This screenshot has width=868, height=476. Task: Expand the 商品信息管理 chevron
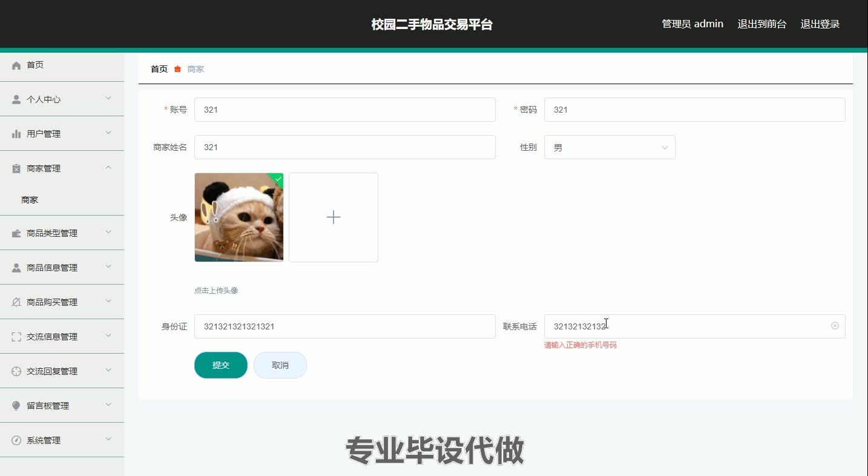pos(108,266)
